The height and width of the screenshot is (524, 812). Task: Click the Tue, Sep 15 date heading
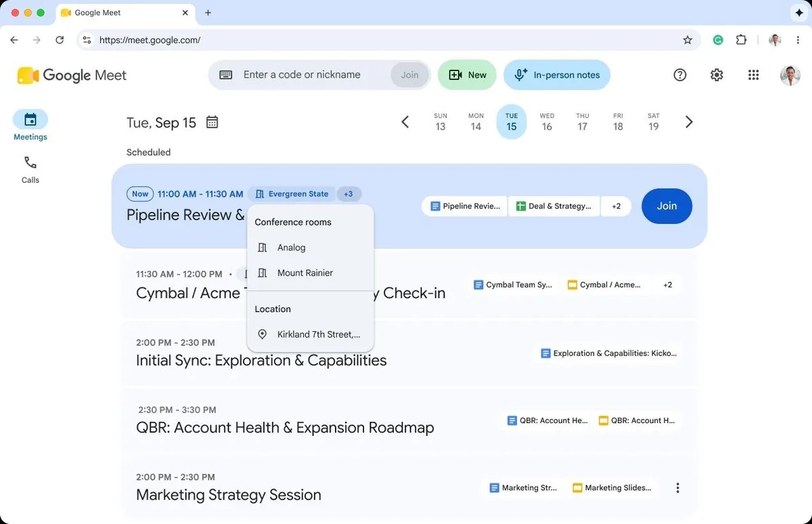(x=161, y=123)
